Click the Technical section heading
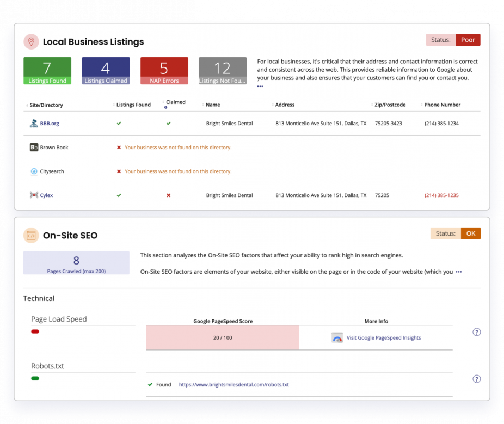Screen dimensions: 504x424 [39, 298]
